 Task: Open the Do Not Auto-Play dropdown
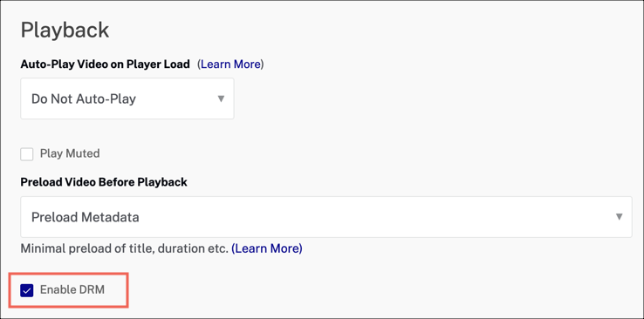127,98
